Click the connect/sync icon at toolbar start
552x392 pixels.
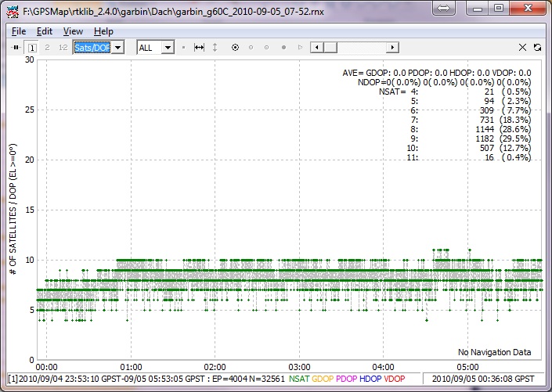pyautogui.click(x=16, y=48)
